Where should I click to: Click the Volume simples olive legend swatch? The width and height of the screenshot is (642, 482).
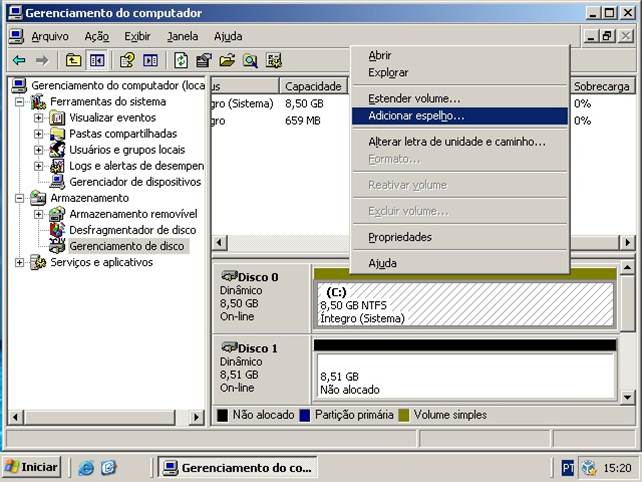point(404,415)
